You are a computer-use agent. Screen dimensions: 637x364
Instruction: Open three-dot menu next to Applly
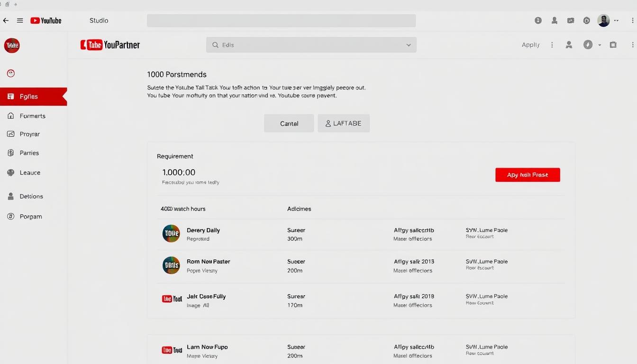pos(552,45)
